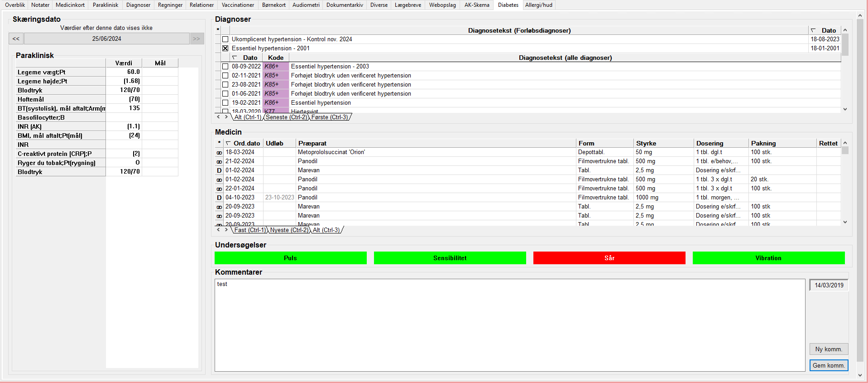Screen dimensions: 868x383
Task: Open the Dokumentarkiv tab
Action: point(345,5)
